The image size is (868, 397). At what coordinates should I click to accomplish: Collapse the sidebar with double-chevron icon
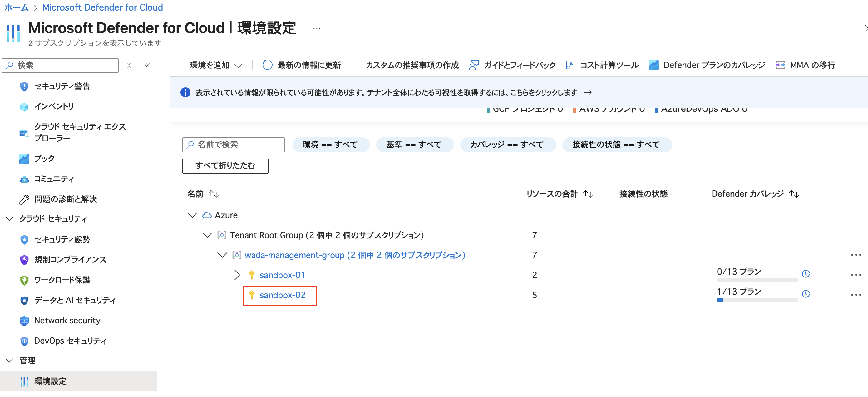[x=147, y=65]
